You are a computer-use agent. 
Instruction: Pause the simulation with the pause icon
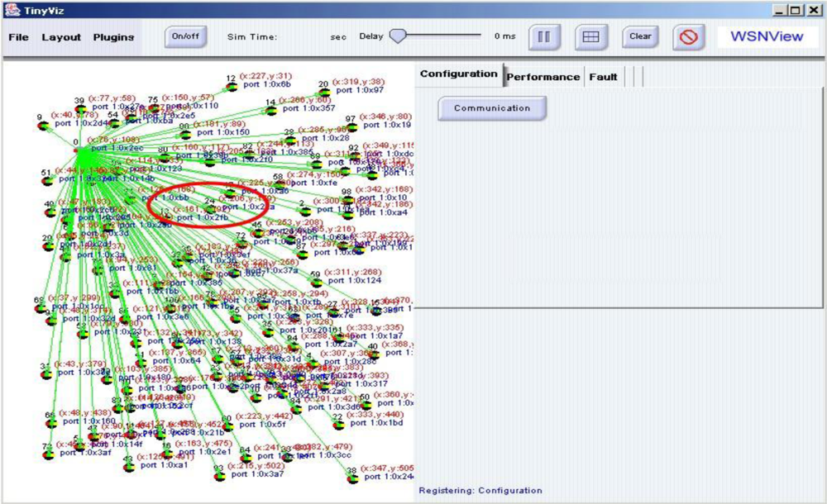544,36
